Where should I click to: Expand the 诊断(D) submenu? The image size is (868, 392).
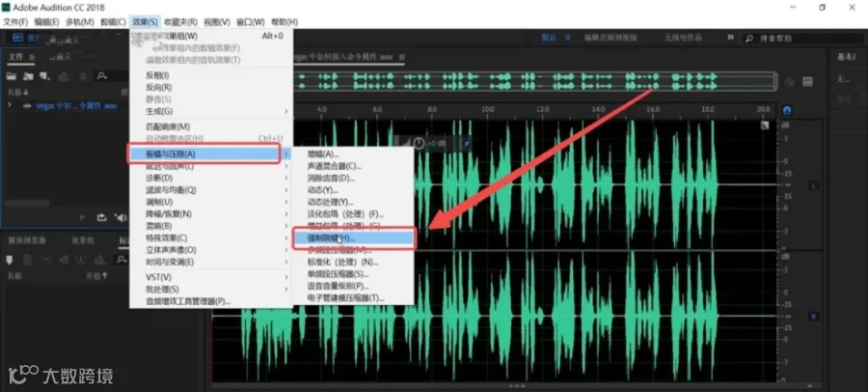click(x=210, y=178)
